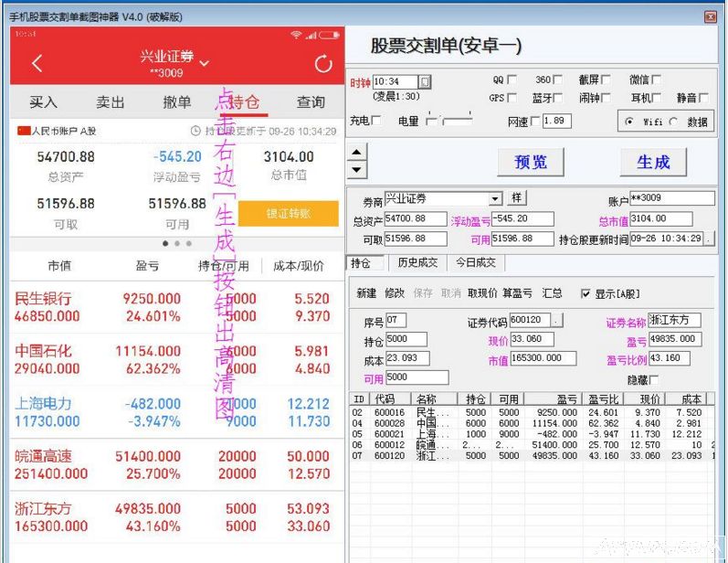Click the lookup button beside 证券代码

coord(557,320)
